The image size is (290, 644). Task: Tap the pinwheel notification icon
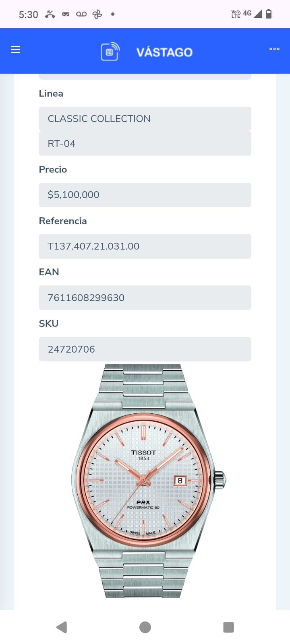[x=97, y=14]
